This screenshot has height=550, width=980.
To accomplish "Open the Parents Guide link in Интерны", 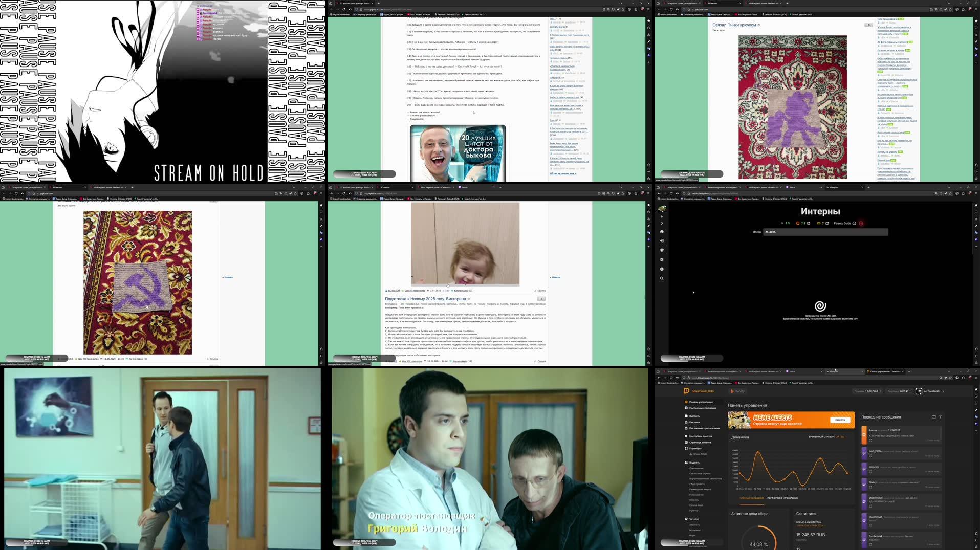I will 844,223.
